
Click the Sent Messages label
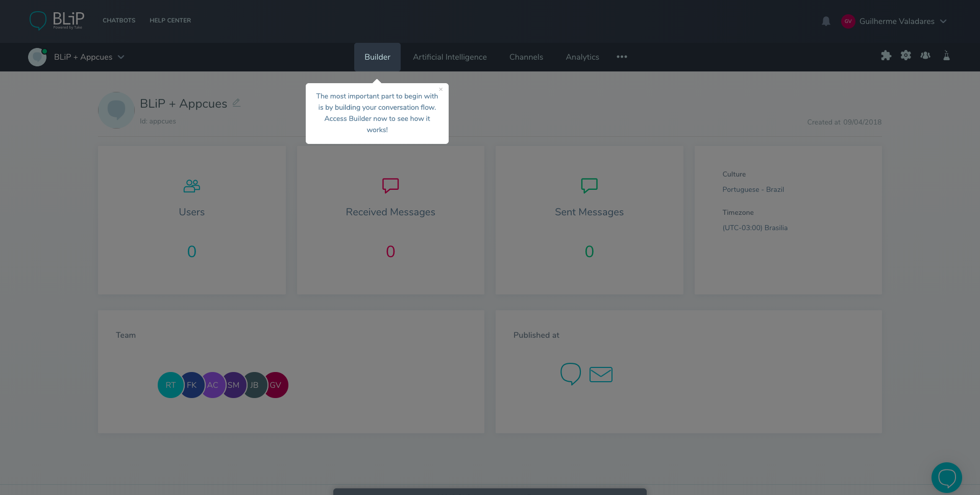click(589, 212)
